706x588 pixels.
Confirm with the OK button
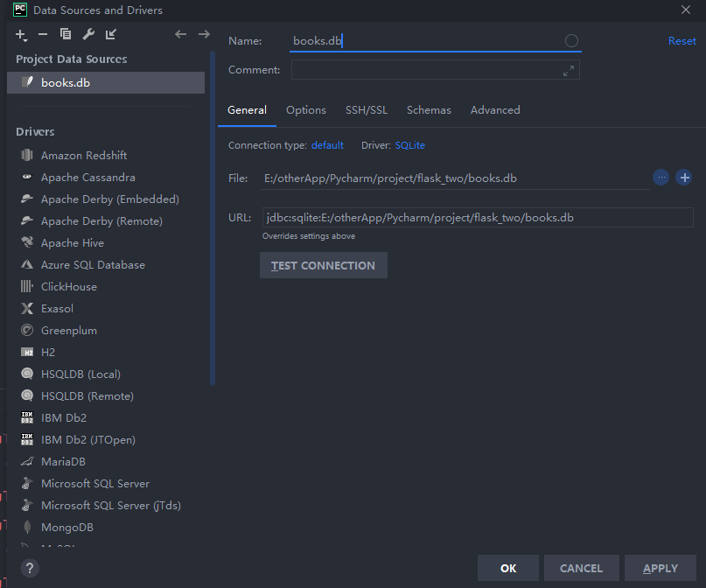[x=508, y=568]
